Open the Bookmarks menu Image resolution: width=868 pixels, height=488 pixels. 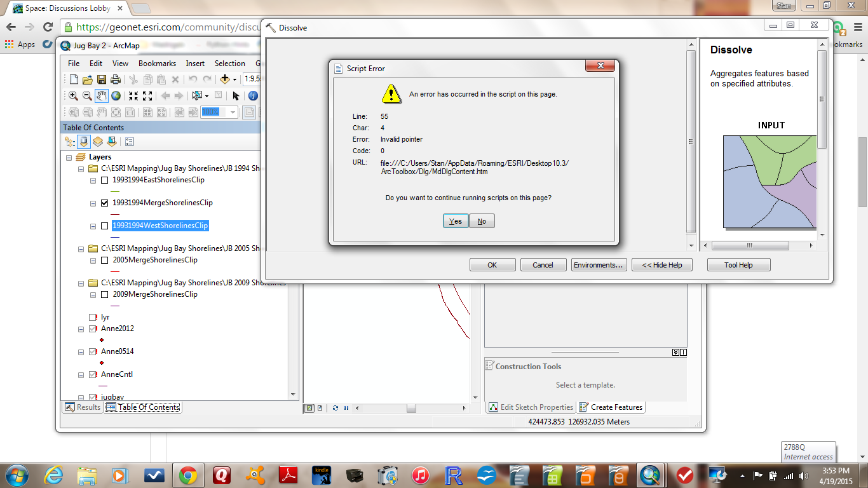click(157, 64)
